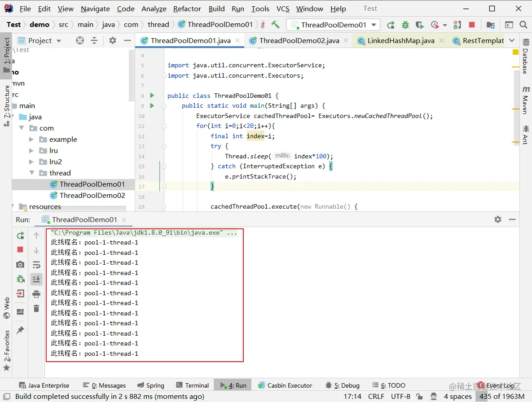Viewport: 532px width, 402px height.
Task: Click the Build project hammer icon
Action: (275, 24)
